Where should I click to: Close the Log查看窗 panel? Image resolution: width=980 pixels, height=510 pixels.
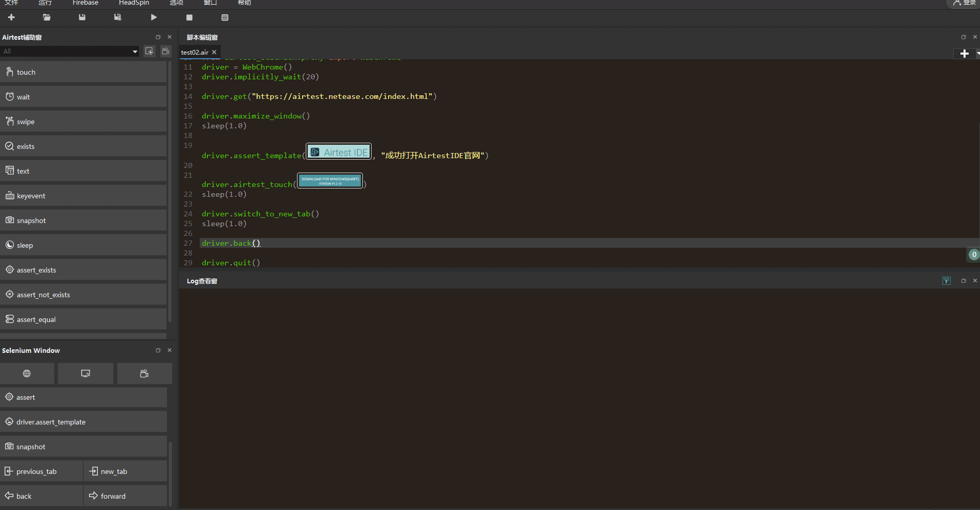click(975, 281)
